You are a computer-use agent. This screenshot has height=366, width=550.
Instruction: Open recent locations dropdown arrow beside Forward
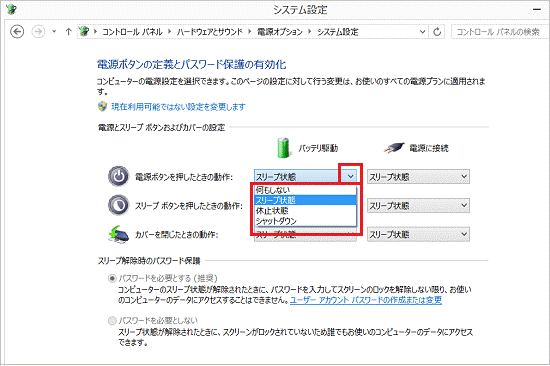54,32
